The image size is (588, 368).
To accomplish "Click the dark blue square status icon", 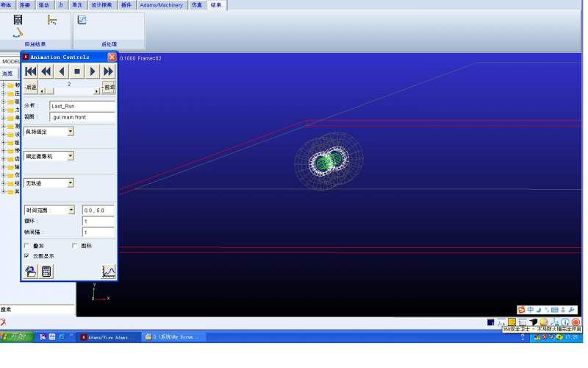I will click(490, 322).
